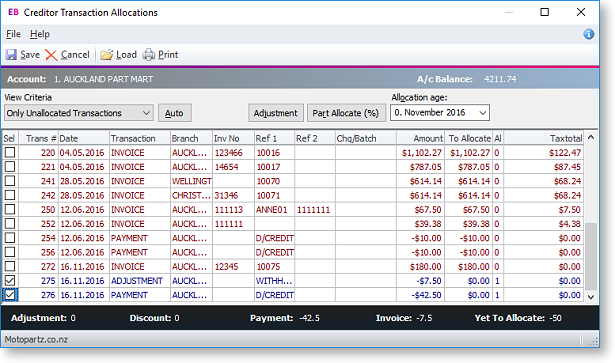
Task: Click the vertical scrollbar thumb
Action: 591,257
